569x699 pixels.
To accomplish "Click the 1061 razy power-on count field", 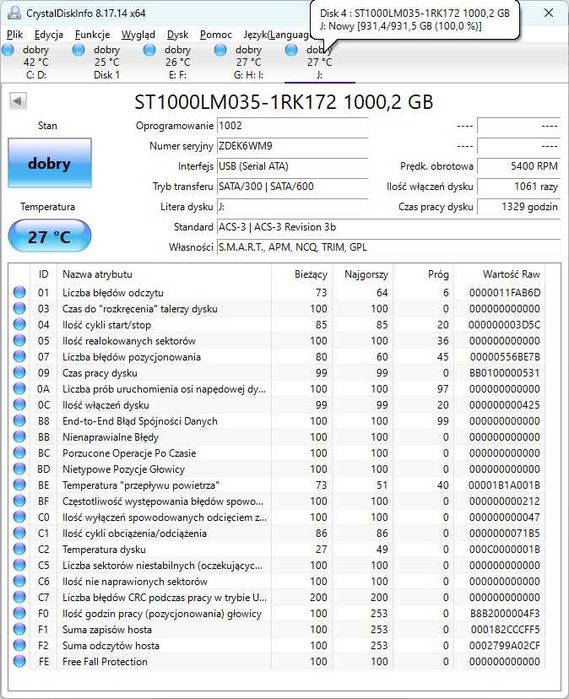I will (518, 187).
